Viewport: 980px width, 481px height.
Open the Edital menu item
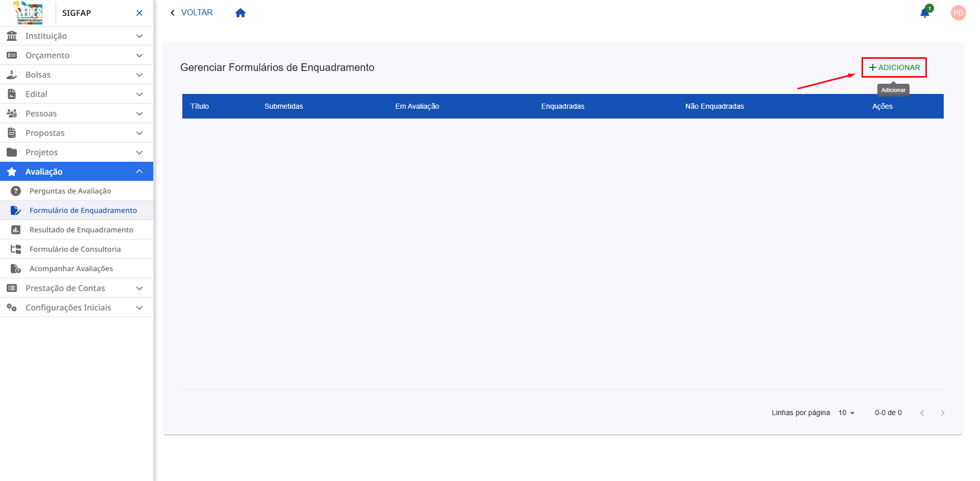coord(38,94)
